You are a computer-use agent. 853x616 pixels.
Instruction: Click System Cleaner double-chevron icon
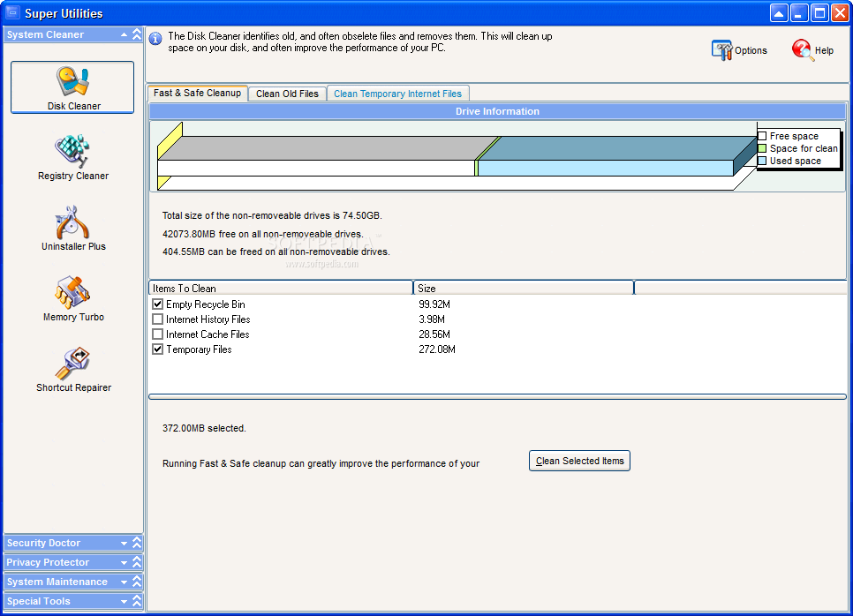[x=137, y=34]
